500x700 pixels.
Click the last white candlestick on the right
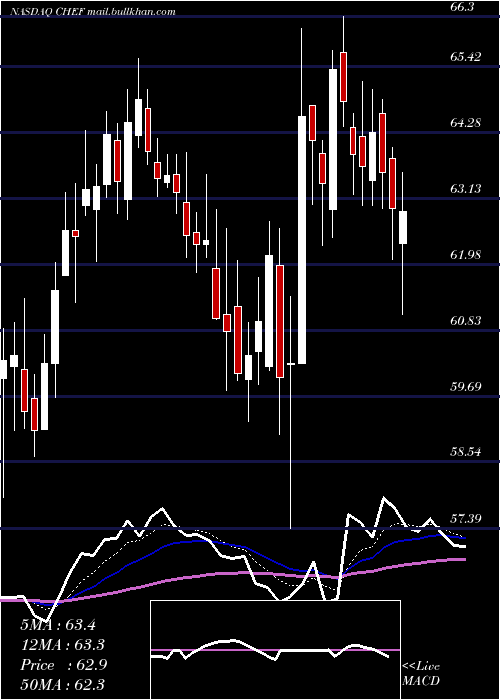403,228
